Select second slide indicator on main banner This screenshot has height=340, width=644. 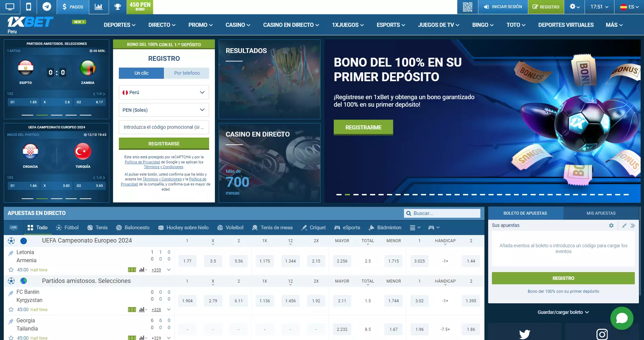pos(347,195)
